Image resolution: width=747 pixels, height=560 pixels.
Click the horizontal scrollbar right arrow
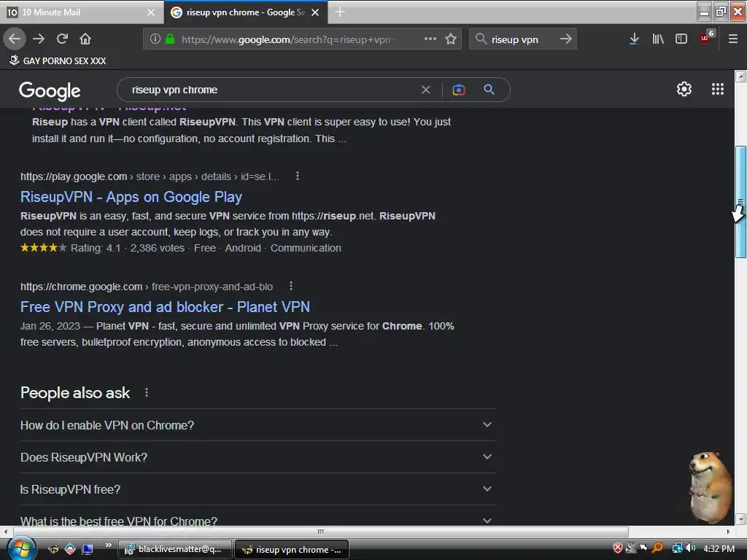pyautogui.click(x=729, y=531)
